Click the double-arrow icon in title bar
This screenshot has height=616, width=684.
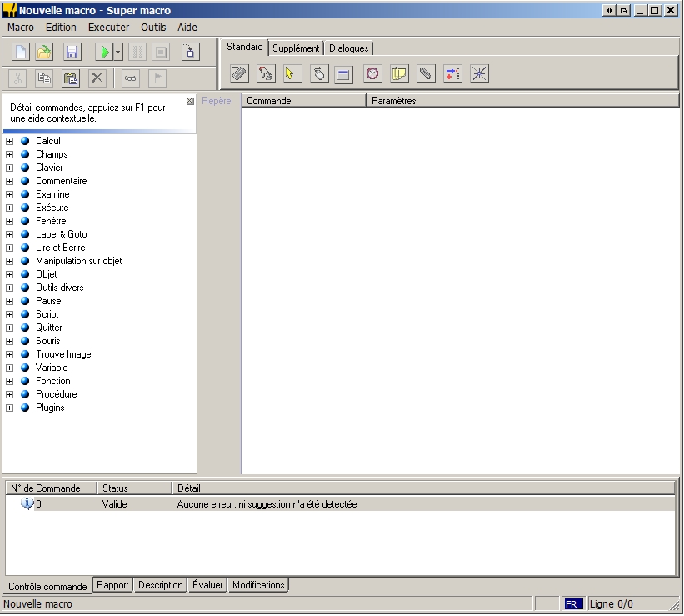[609, 10]
